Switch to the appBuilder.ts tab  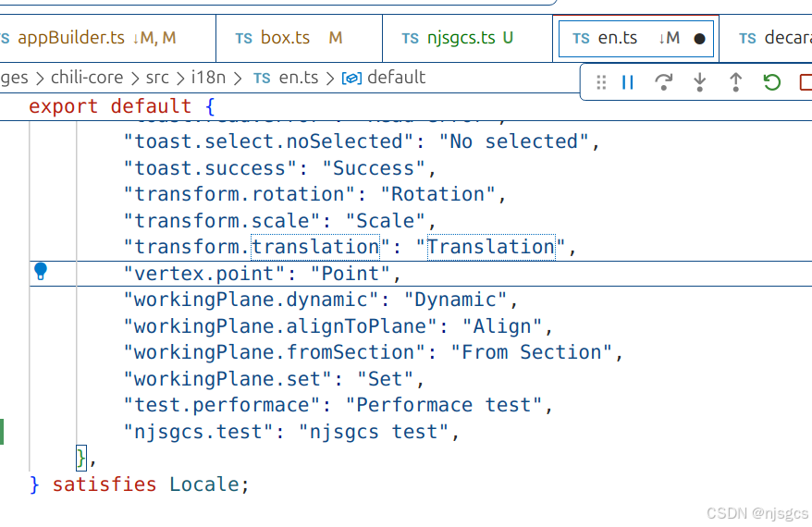click(x=70, y=38)
